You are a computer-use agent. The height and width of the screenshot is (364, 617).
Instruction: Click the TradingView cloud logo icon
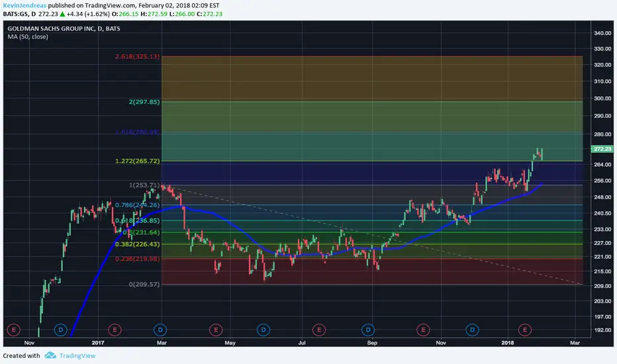pyautogui.click(x=50, y=355)
